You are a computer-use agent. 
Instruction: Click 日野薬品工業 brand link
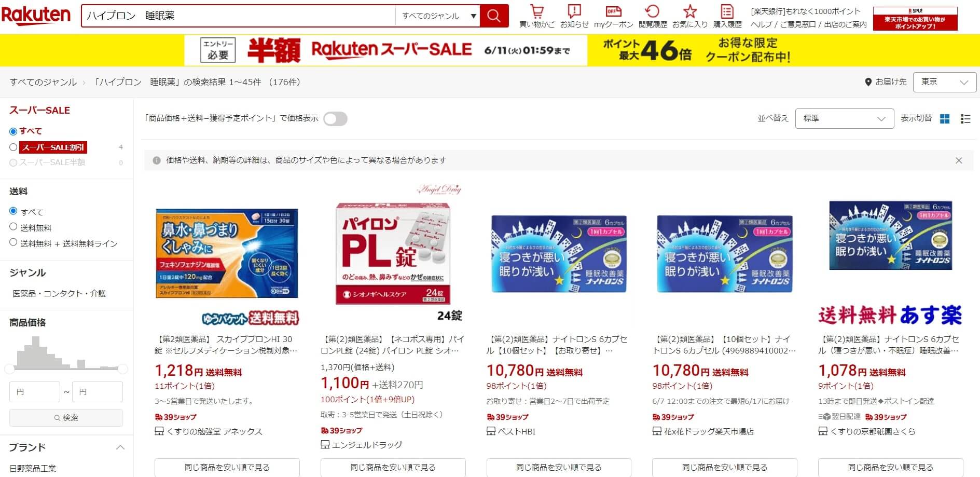coord(33,468)
